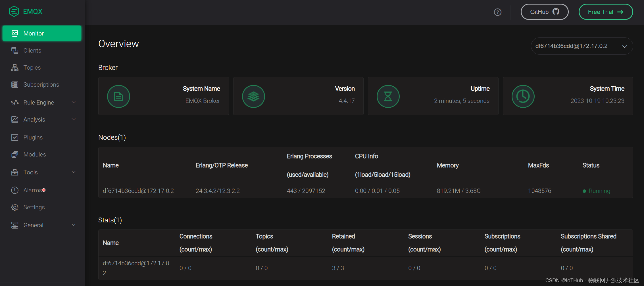Click the 443 / 2097152 processes value
Image resolution: width=644 pixels, height=286 pixels.
click(x=306, y=191)
